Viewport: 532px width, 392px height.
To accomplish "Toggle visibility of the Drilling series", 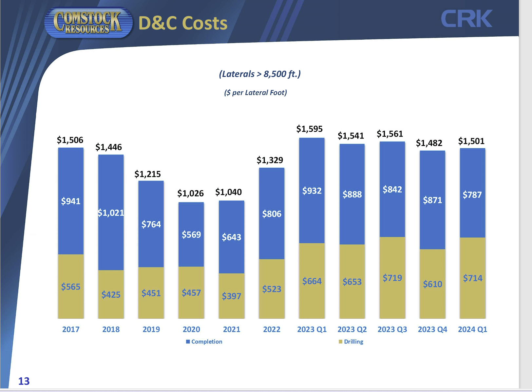I will coord(353,342).
